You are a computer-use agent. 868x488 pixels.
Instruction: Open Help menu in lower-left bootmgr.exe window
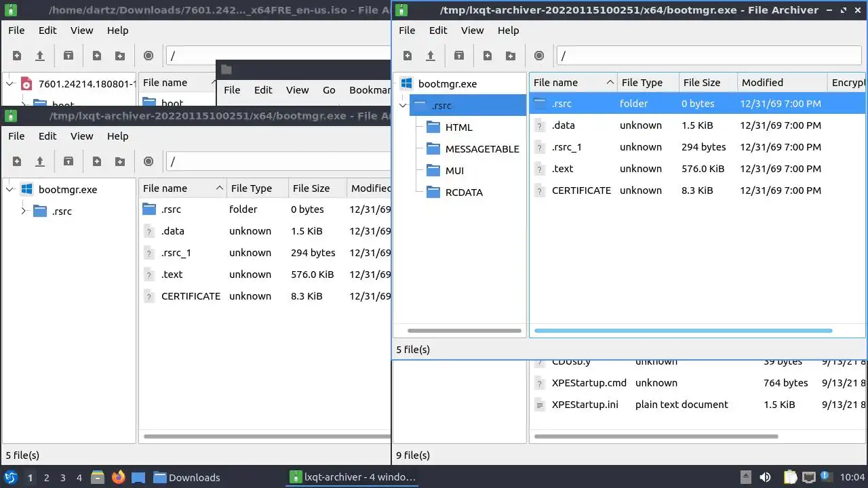point(117,136)
